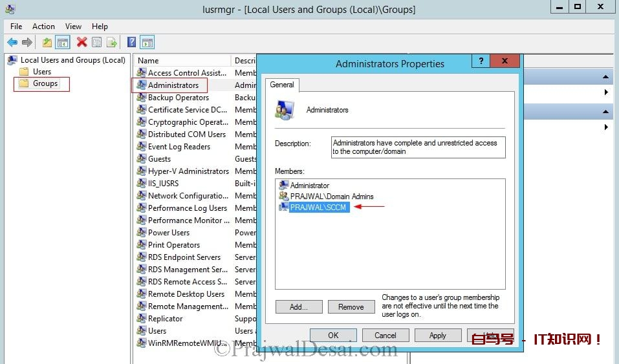Click the blue Help question mark icon

tap(131, 42)
